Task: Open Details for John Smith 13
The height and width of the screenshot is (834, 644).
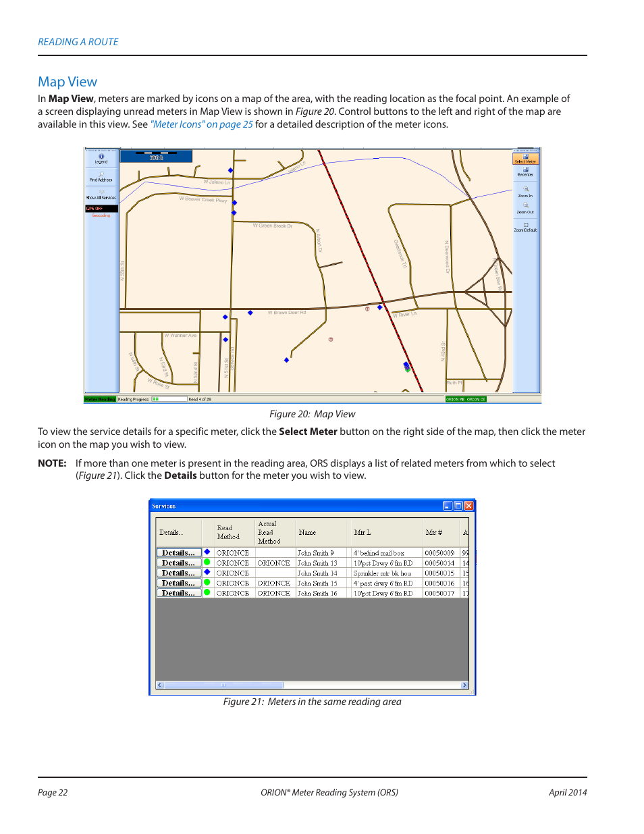Action: click(x=179, y=563)
